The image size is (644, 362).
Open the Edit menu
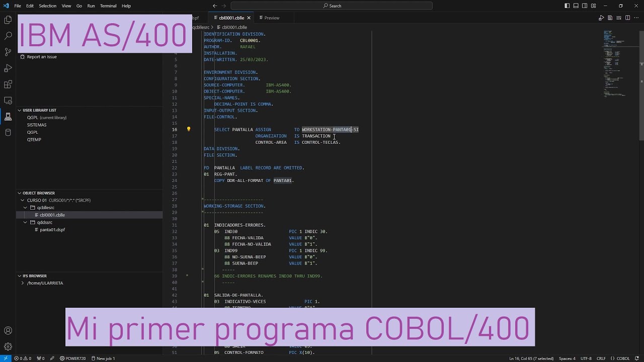point(30,6)
